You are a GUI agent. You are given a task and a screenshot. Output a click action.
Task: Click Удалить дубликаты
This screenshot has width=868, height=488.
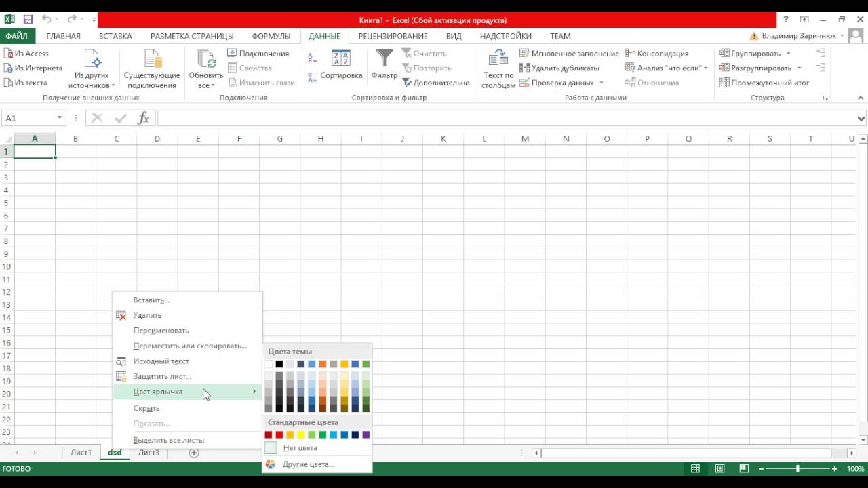(x=559, y=68)
